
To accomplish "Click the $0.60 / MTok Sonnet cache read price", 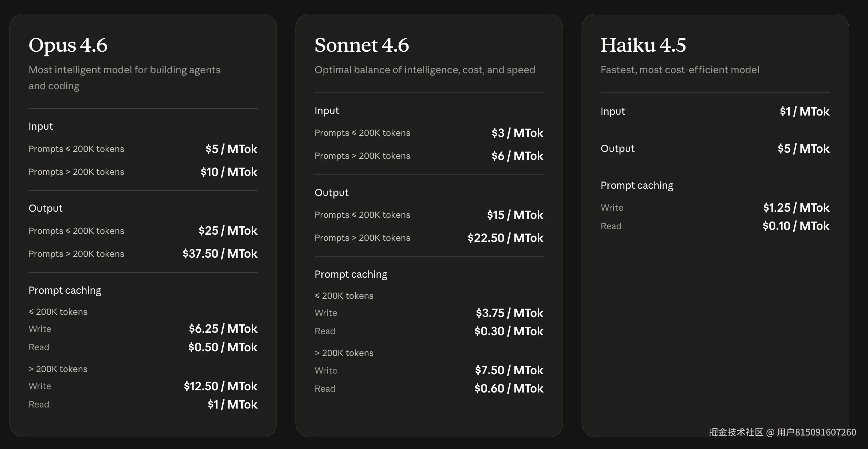I will 509,389.
